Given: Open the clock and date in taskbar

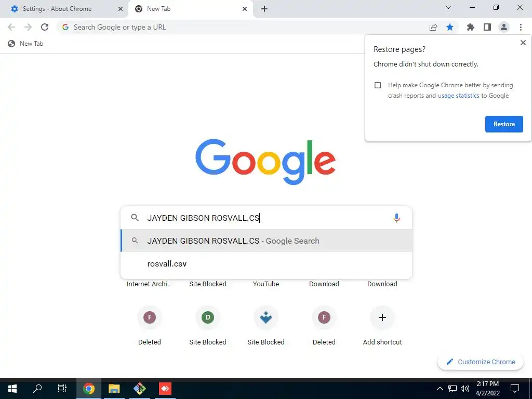Looking at the screenshot, I should pyautogui.click(x=487, y=389).
